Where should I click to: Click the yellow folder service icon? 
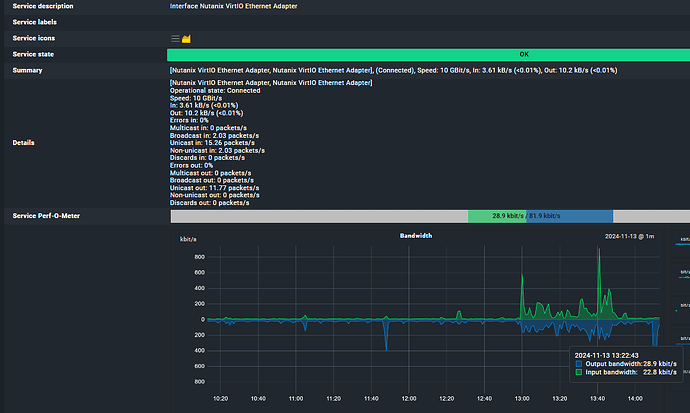[187, 38]
